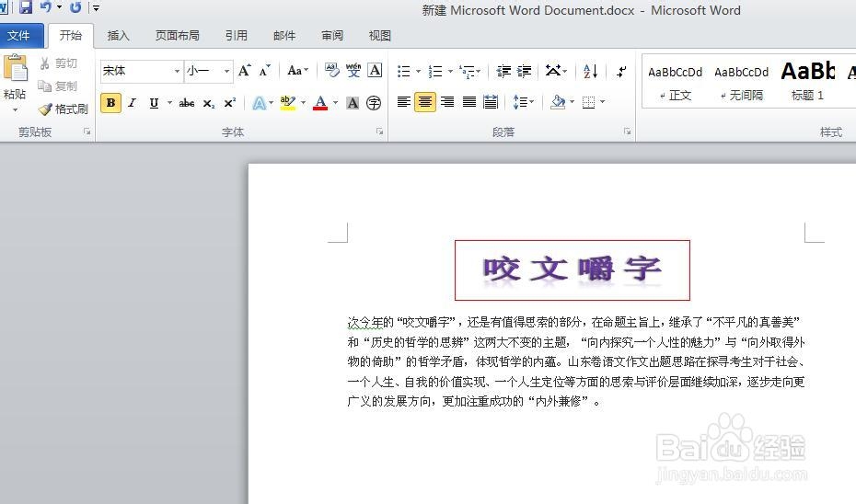Click the Paste clipboard icon
Viewport: 856px width, 504px height.
16,69
